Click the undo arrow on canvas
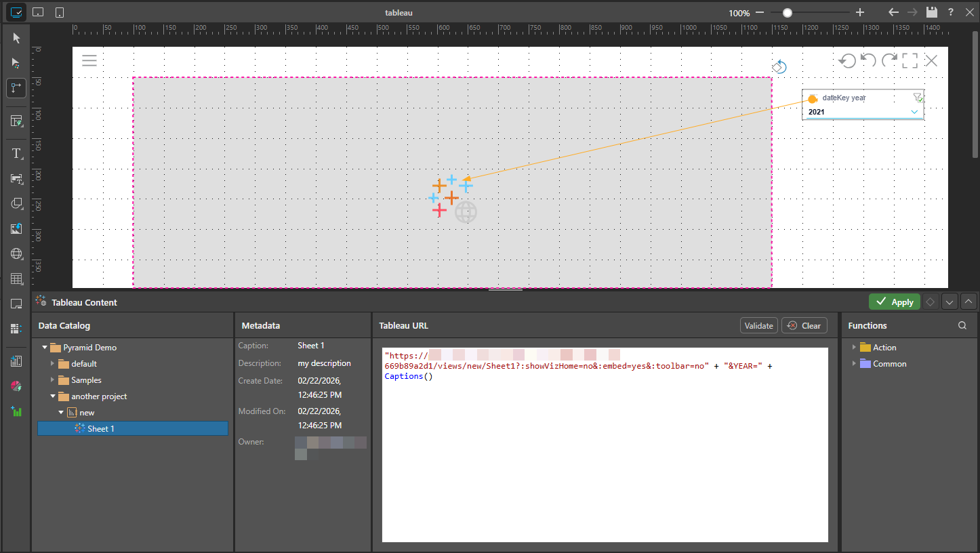This screenshot has width=980, height=553. pos(868,61)
